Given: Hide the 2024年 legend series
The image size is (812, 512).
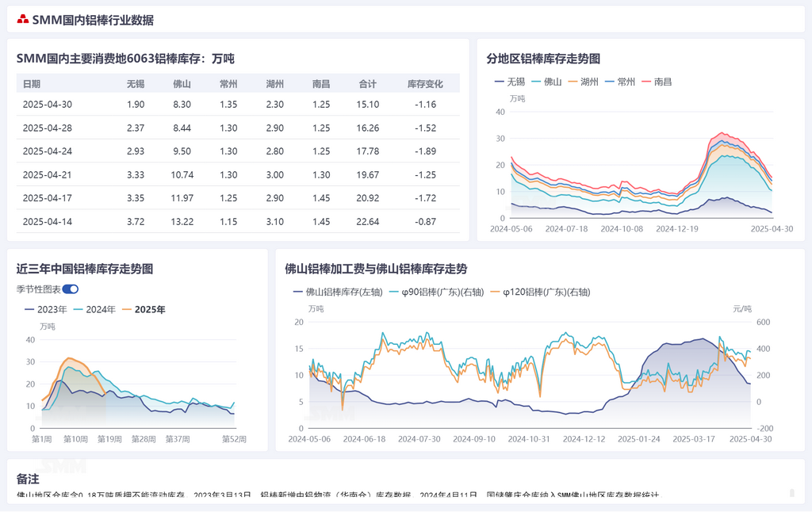Looking at the screenshot, I should (x=95, y=310).
